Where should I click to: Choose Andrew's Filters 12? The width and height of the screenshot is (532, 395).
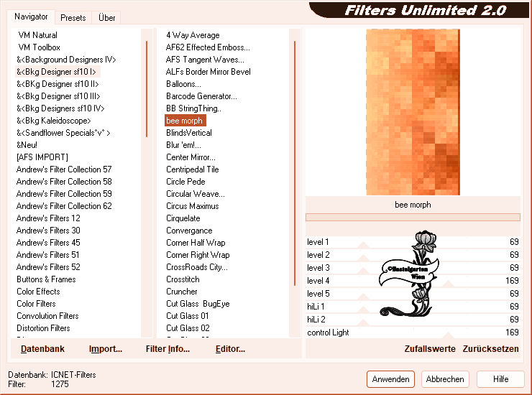pyautogui.click(x=48, y=218)
